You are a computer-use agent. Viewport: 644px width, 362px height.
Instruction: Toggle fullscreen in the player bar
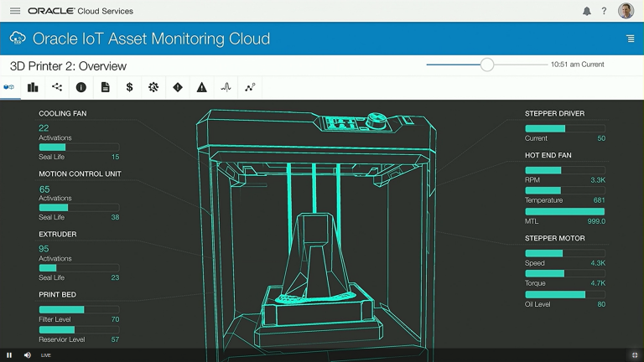[634, 355]
